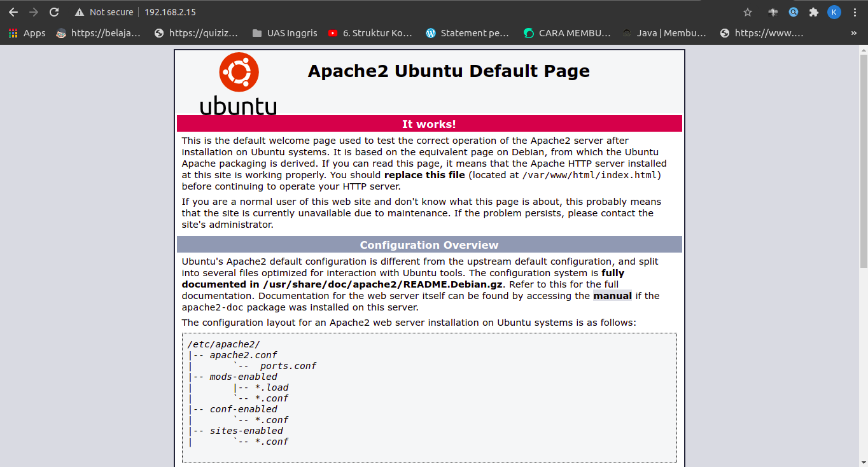Click the Configuration Overview header
The image size is (868, 467).
(x=430, y=245)
